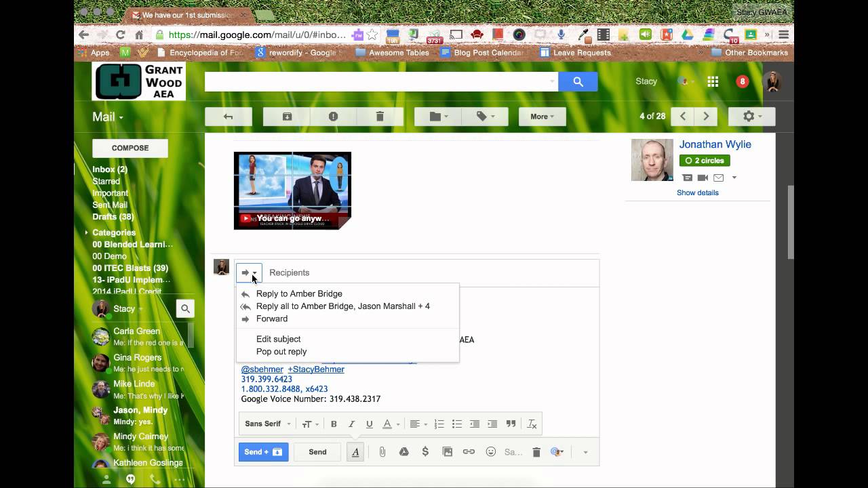Viewport: 868px width, 488px height.
Task: Decrease the indent
Action: 475,424
